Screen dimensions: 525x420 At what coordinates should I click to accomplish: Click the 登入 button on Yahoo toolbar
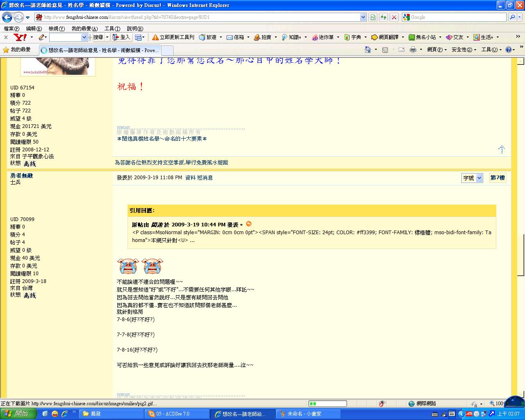(121, 37)
